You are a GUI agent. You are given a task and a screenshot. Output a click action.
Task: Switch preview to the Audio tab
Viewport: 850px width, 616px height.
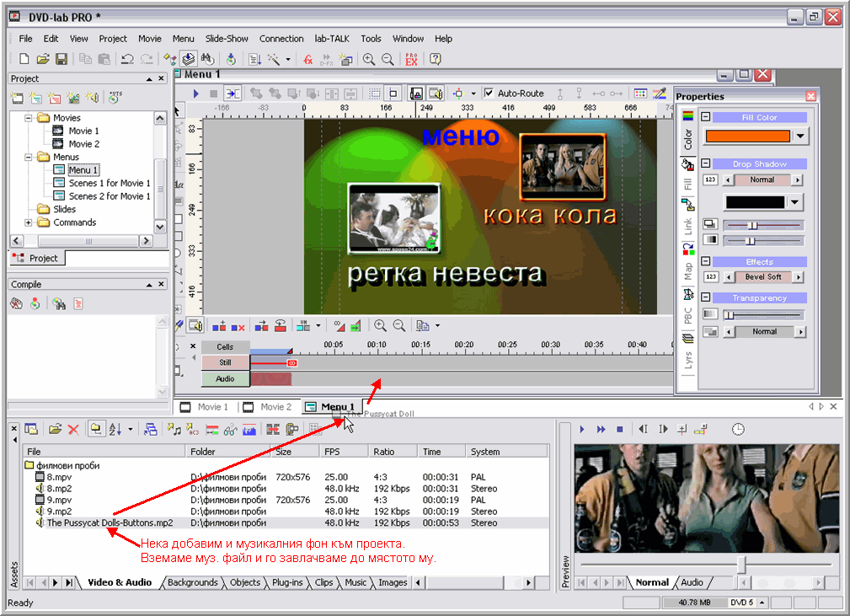click(692, 582)
